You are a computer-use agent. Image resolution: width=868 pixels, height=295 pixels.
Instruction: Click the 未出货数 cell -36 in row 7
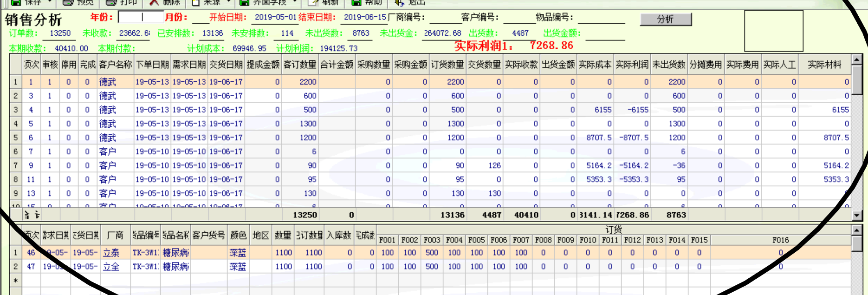coord(669,165)
